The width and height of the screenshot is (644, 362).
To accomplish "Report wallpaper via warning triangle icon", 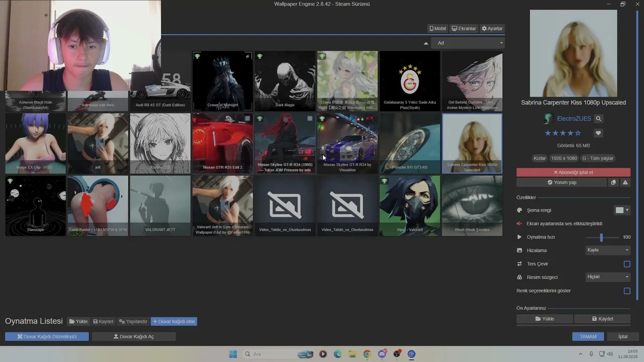I will tap(625, 183).
